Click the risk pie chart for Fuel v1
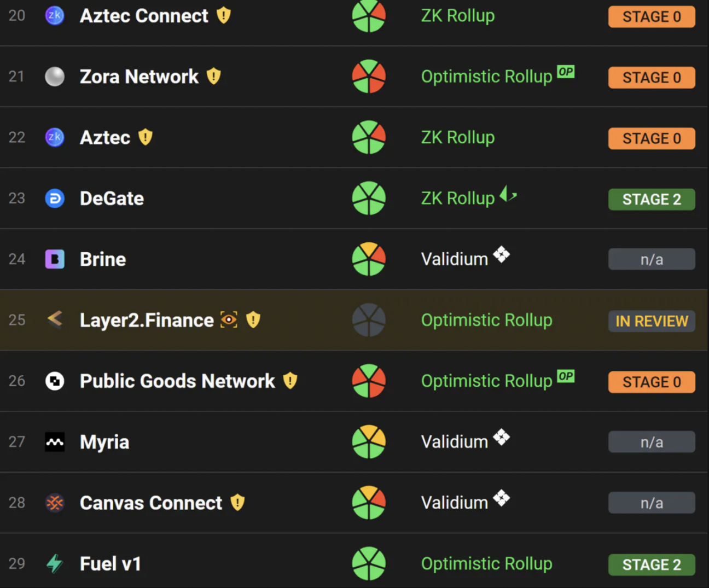This screenshot has height=588, width=709. coord(369,563)
